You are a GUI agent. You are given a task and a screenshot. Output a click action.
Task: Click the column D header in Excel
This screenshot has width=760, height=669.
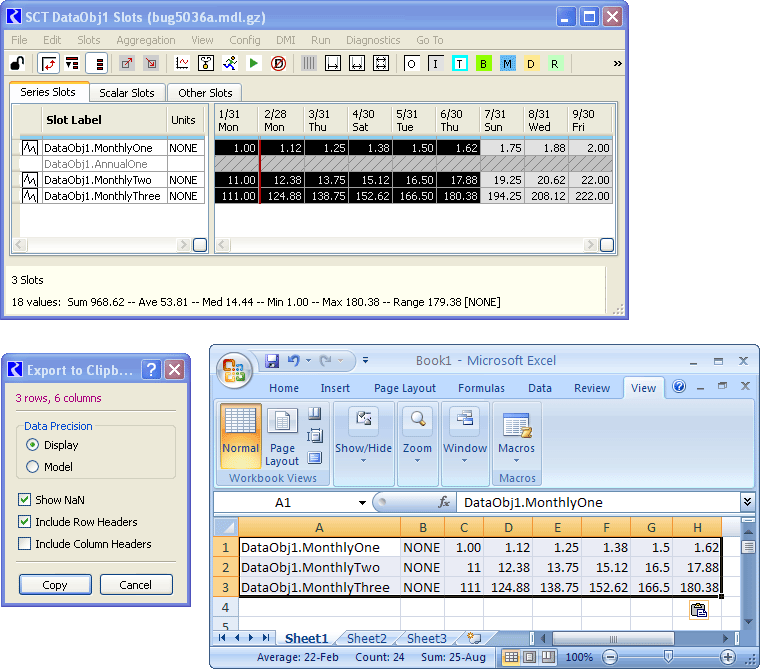508,527
